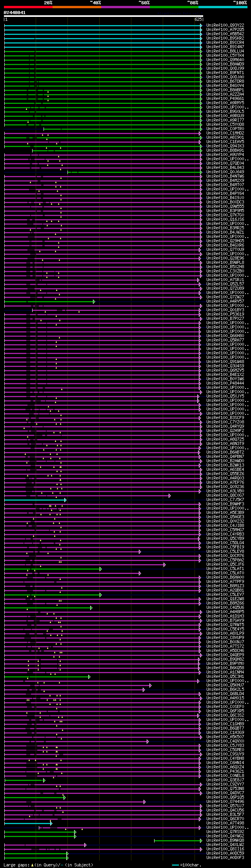Click the purple arrowhead on the Q5CJF6 row
The image size is (251, 868).
coord(164,565)
